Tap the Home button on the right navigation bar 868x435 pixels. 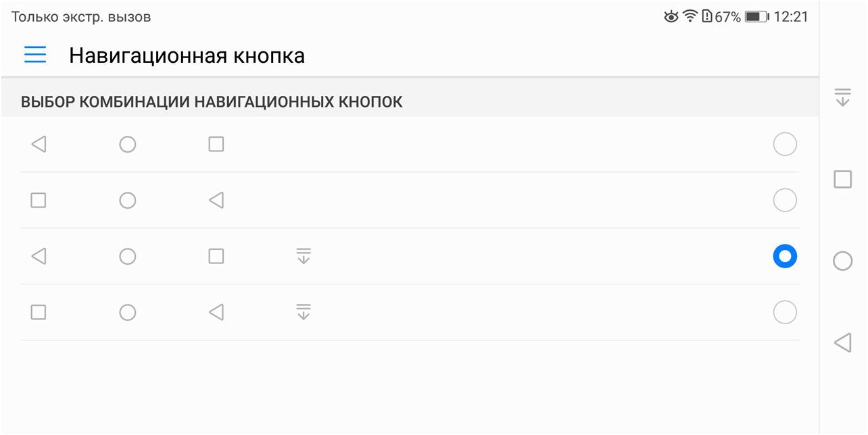[x=843, y=261]
